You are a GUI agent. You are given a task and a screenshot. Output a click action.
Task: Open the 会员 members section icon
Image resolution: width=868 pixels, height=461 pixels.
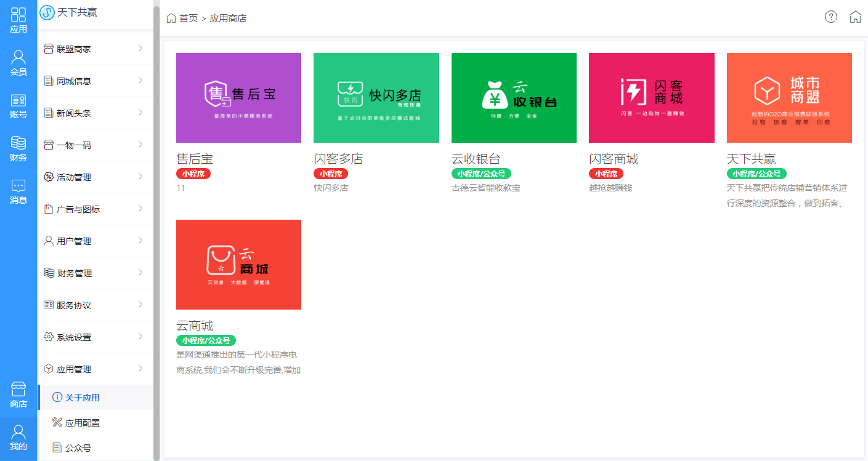coord(18,58)
